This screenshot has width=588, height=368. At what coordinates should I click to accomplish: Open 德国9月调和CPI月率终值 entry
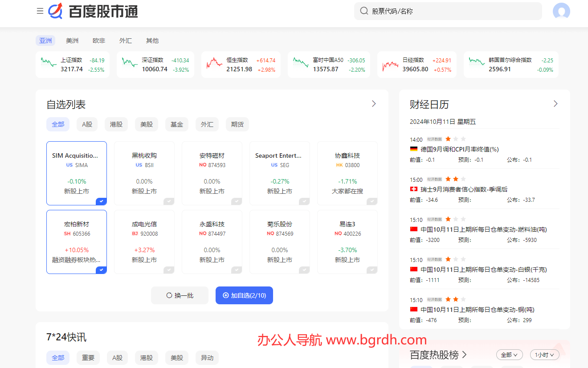pos(460,149)
